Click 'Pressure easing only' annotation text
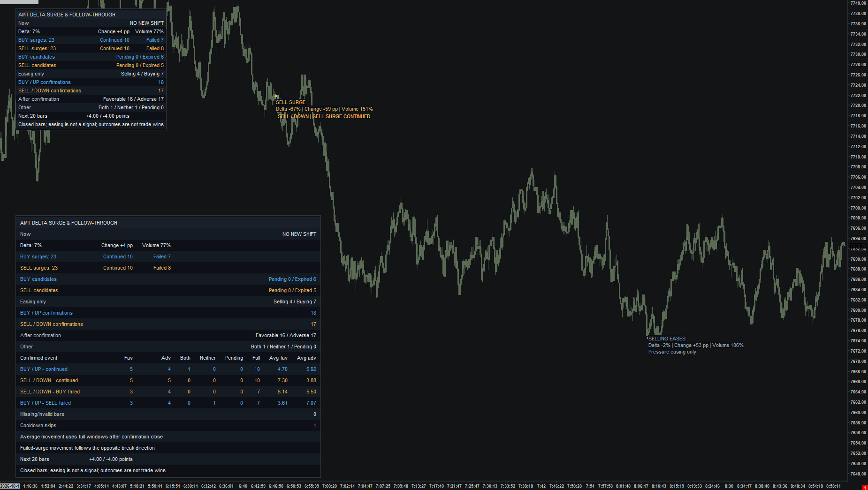The width and height of the screenshot is (868, 490). tap(672, 352)
